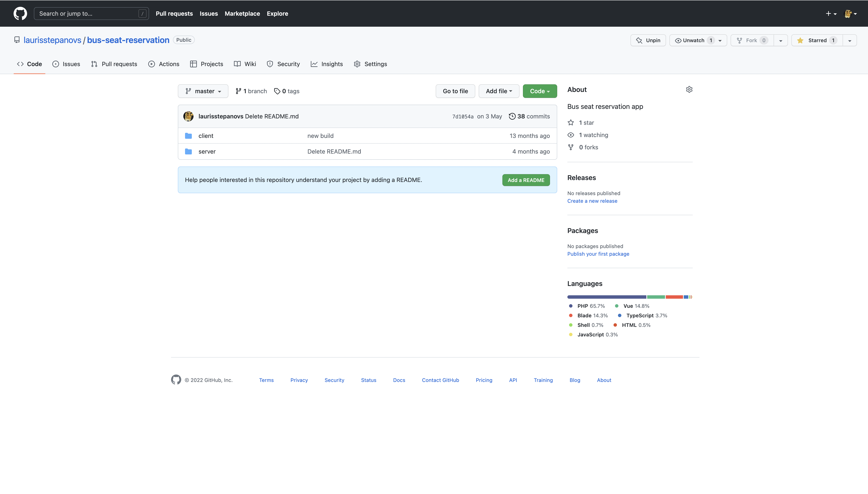The width and height of the screenshot is (868, 494).
Task: Focus the Search or jump to field
Action: coord(91,14)
